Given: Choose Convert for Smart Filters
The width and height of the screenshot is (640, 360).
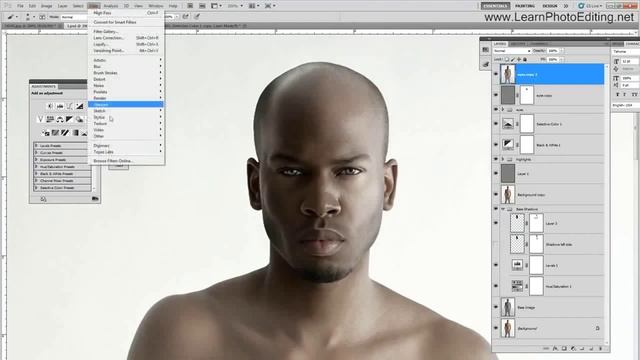Looking at the screenshot, I should point(126,22).
